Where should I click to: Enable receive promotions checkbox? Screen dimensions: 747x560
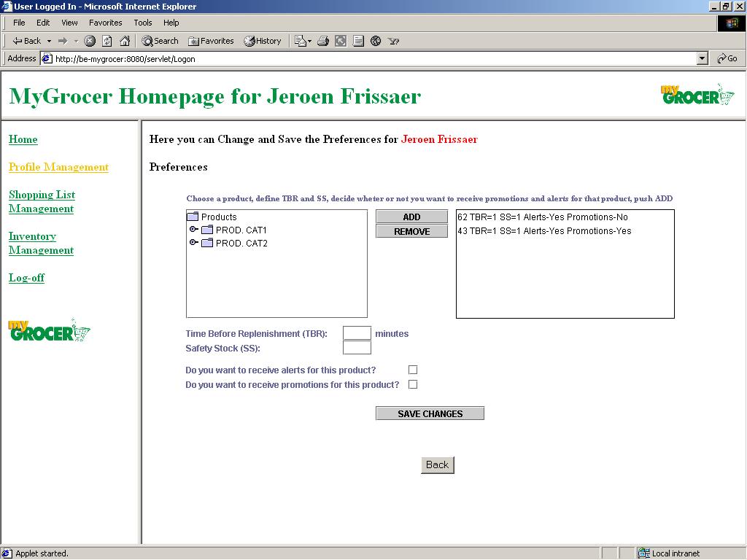tap(413, 384)
